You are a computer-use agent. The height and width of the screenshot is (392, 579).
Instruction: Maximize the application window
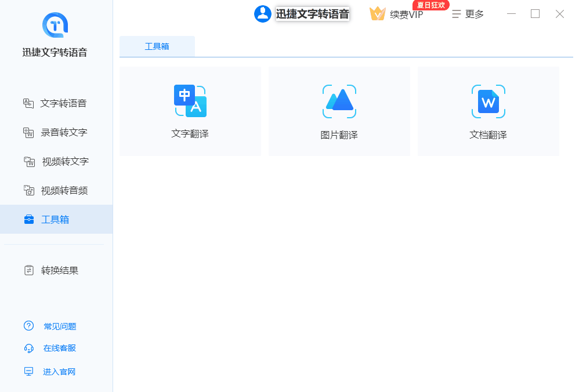coord(535,14)
